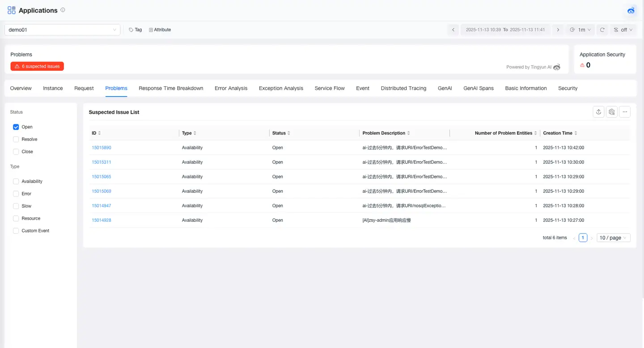The image size is (644, 348).
Task: Expand the 1m time granularity dropdown
Action: (x=580, y=30)
